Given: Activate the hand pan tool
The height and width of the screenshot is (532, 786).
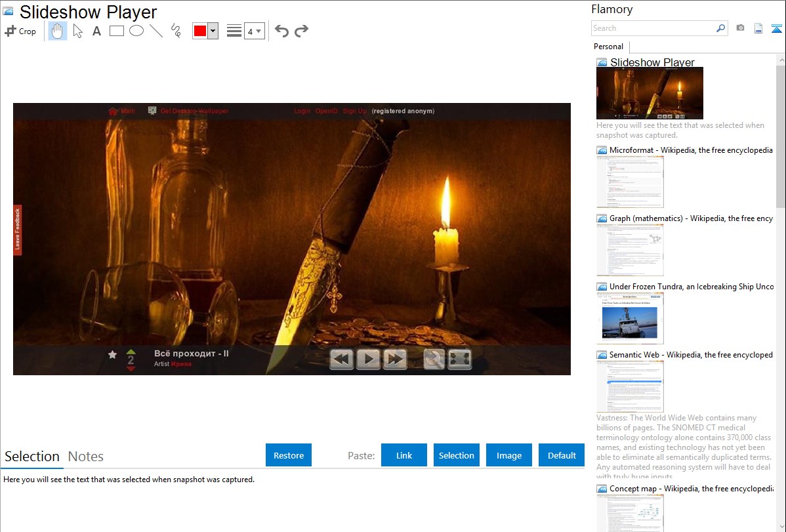Looking at the screenshot, I should pyautogui.click(x=58, y=31).
